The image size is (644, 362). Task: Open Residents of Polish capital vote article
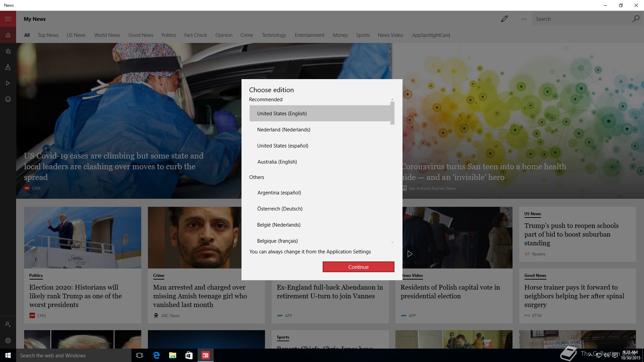tap(450, 292)
